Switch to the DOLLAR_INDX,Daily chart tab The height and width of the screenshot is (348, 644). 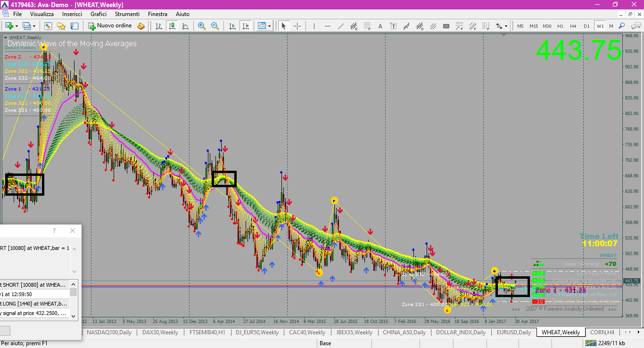pyautogui.click(x=461, y=332)
